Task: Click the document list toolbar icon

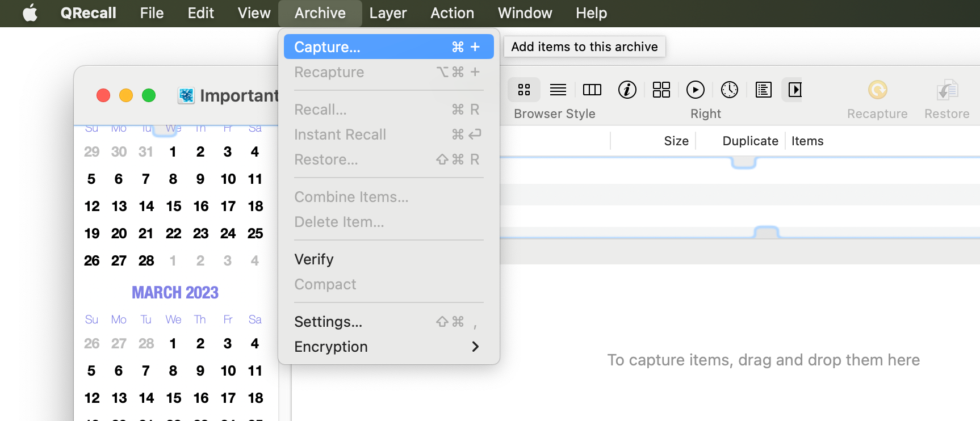Action: pyautogui.click(x=764, y=90)
